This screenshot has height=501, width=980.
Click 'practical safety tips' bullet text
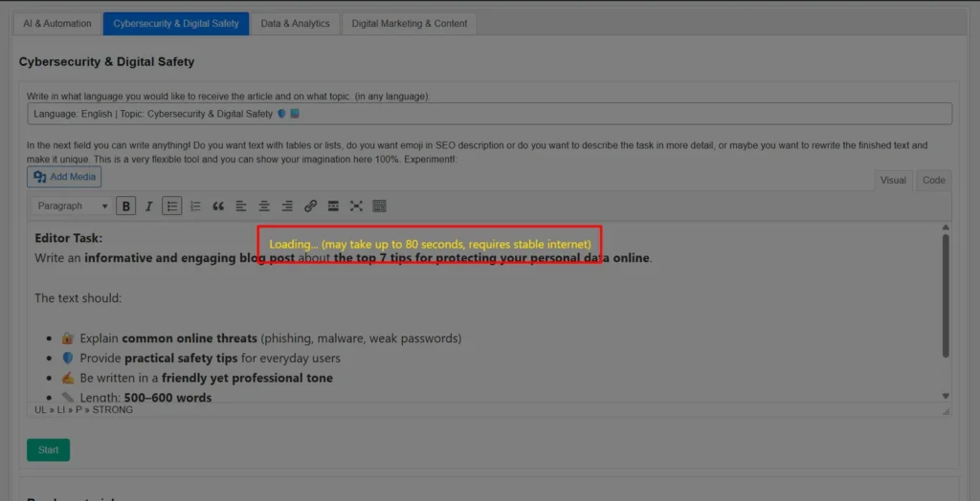(x=181, y=359)
